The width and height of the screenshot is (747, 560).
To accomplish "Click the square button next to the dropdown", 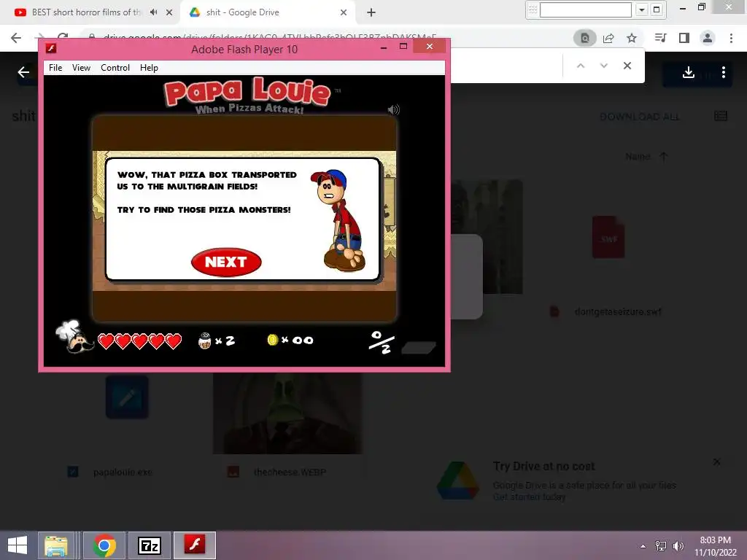I will click(657, 9).
